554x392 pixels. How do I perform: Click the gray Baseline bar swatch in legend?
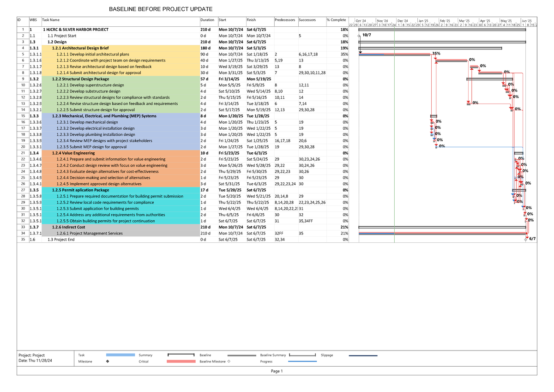click(241, 356)
